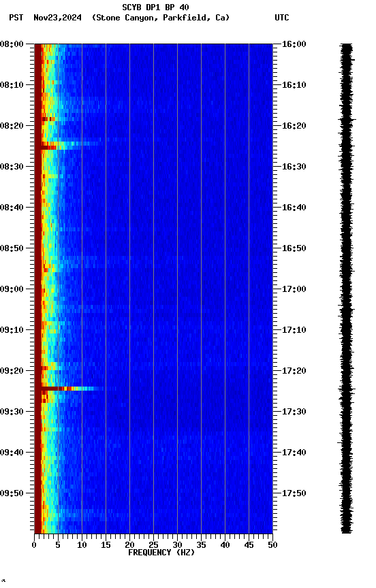376x588 pixels.
Task: Click the PST time label 09:20
Action: pos(12,371)
